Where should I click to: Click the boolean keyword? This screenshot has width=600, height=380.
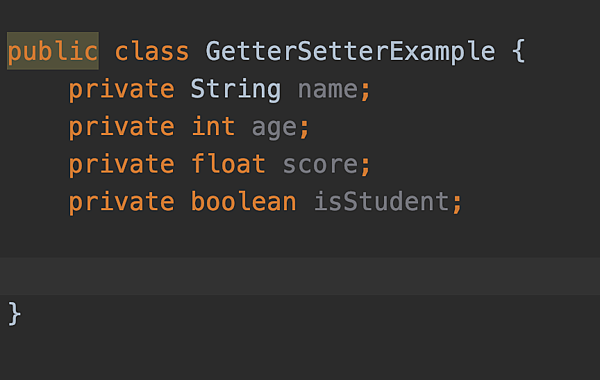click(243, 202)
